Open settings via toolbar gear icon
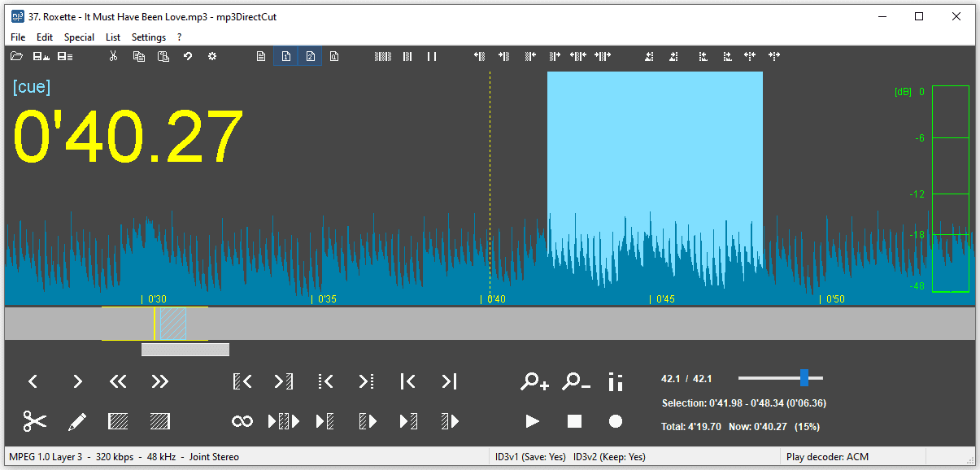Screen dimensions: 980x470 click(x=212, y=56)
